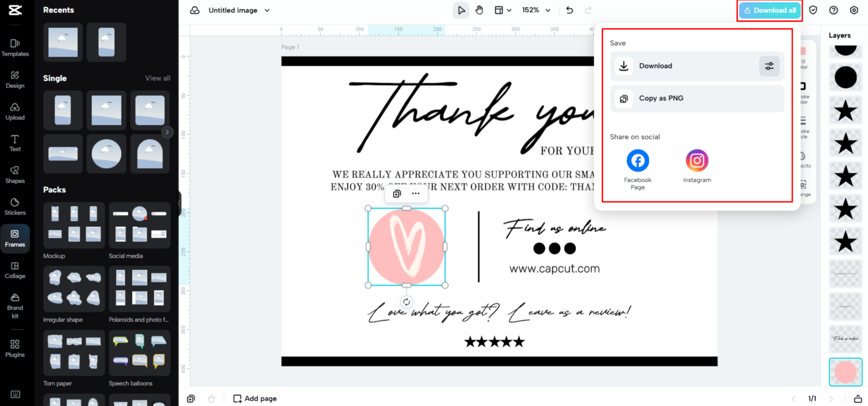Select the hand pan tool in the toolbar
The image size is (868, 406).
click(x=479, y=10)
